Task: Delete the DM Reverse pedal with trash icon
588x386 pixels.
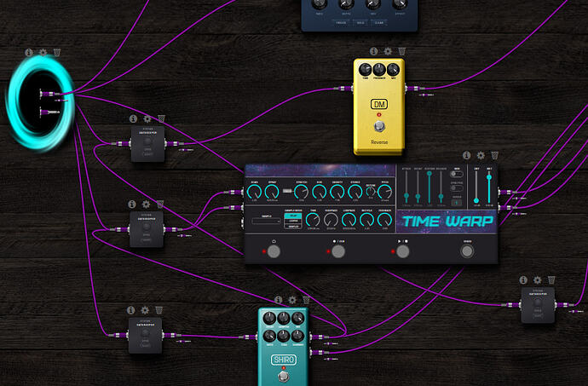Action: [x=401, y=51]
